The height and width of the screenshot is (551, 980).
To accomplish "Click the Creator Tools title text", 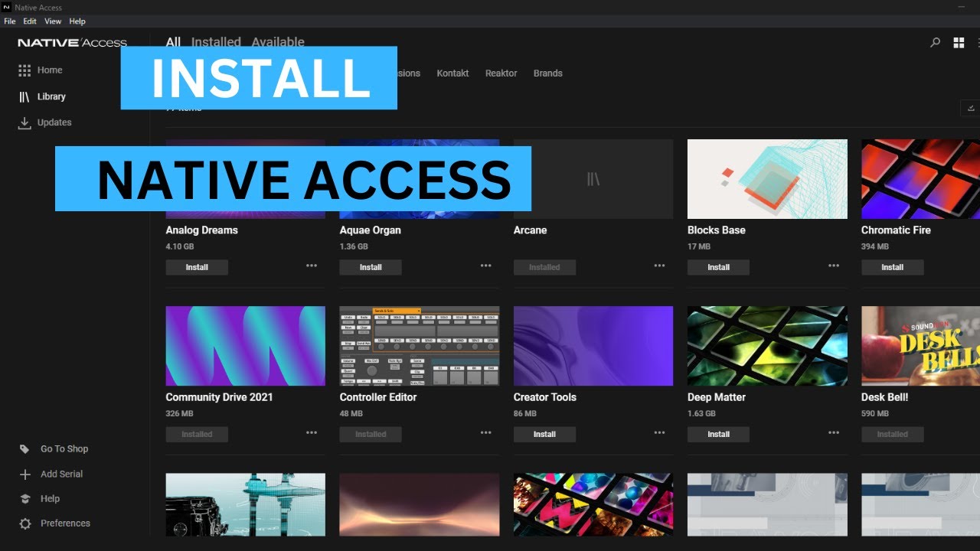I will 544,397.
